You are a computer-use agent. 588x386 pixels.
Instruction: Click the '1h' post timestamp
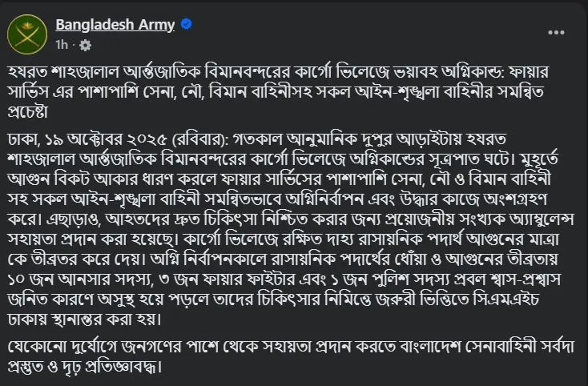(62, 45)
